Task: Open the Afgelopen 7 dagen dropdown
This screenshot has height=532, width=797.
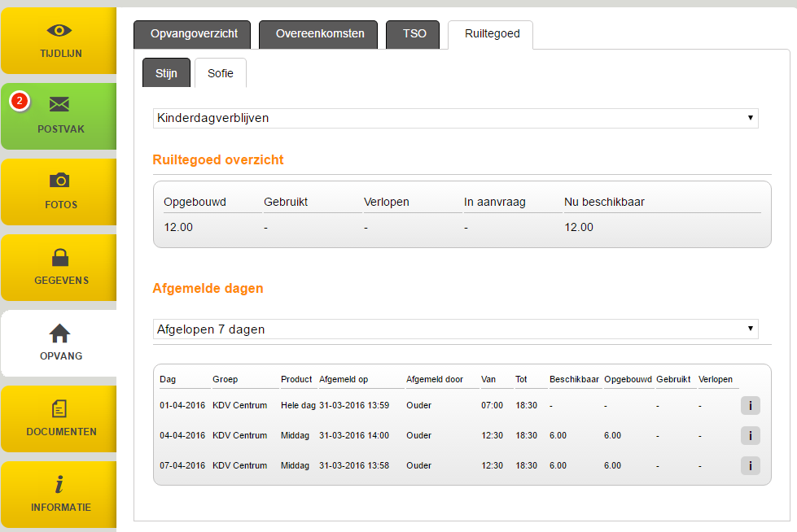Action: point(455,329)
